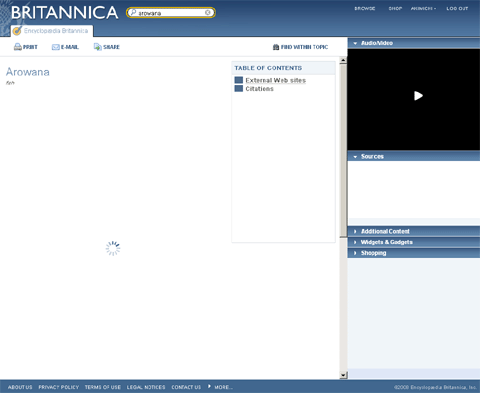Click the E-mail envelope icon
This screenshot has width=480, height=393.
pyautogui.click(x=55, y=47)
